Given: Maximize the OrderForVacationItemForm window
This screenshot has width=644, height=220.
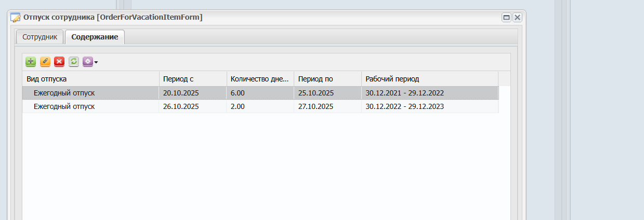Looking at the screenshot, I should pos(506,18).
